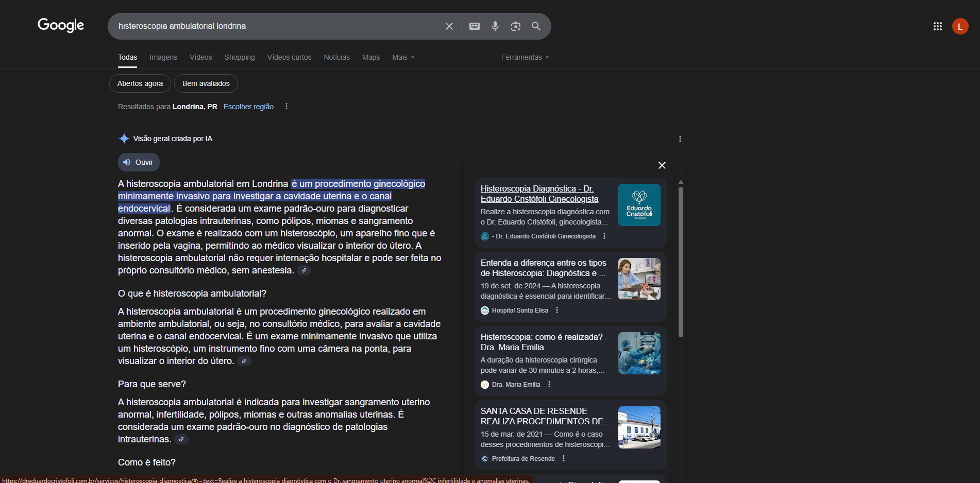The height and width of the screenshot is (483, 980).
Task: Open source link icon after 'interior do útero.'
Action: (x=244, y=361)
